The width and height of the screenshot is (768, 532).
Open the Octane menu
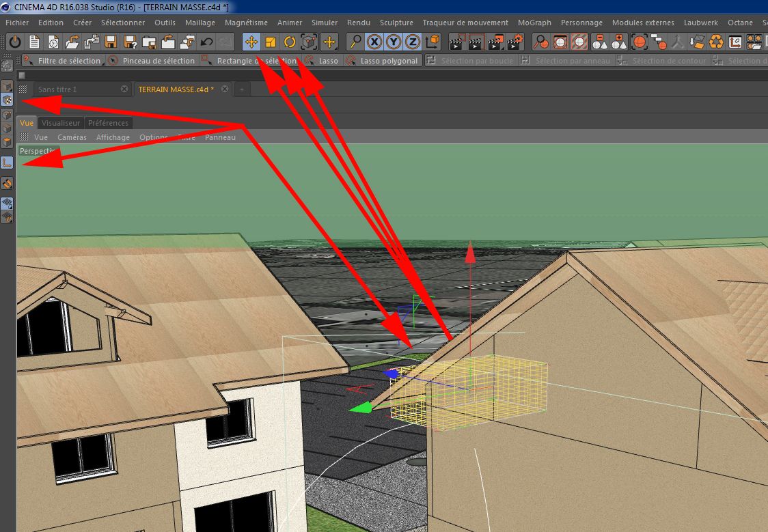coord(740,23)
